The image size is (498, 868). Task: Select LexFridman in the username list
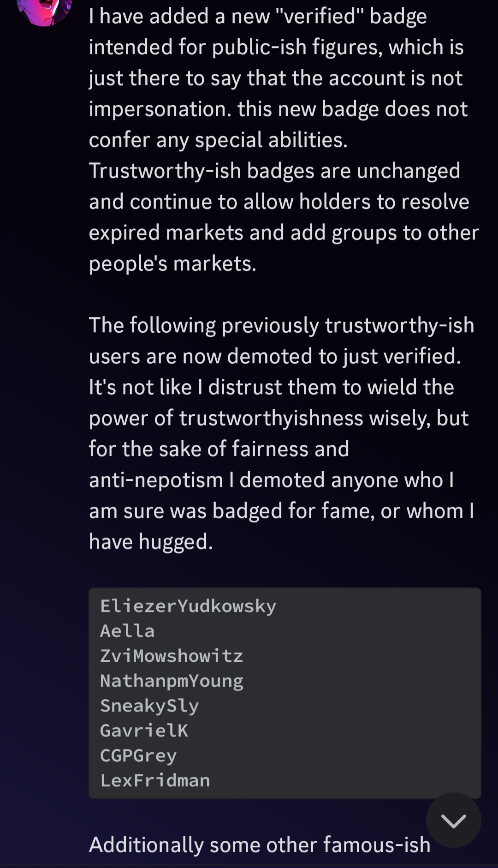pyautogui.click(x=155, y=780)
